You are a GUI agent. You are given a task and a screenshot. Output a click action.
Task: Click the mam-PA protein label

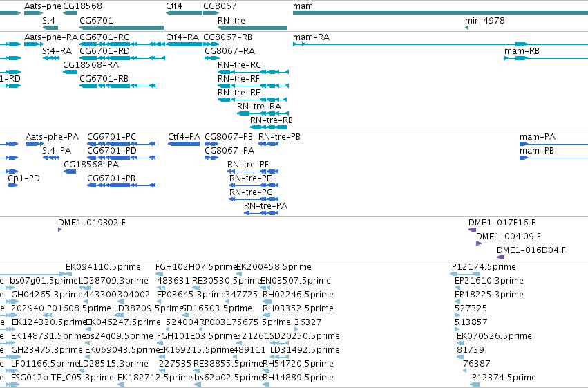[x=538, y=137]
